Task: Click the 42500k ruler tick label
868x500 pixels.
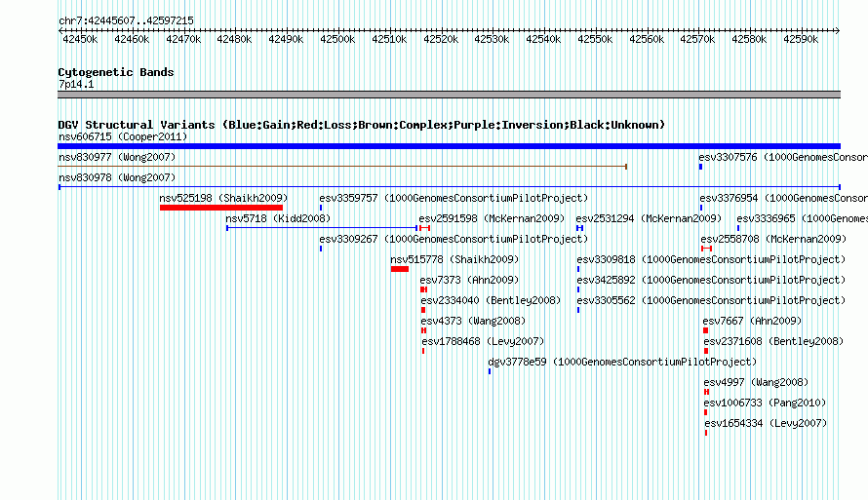Action: pos(337,39)
